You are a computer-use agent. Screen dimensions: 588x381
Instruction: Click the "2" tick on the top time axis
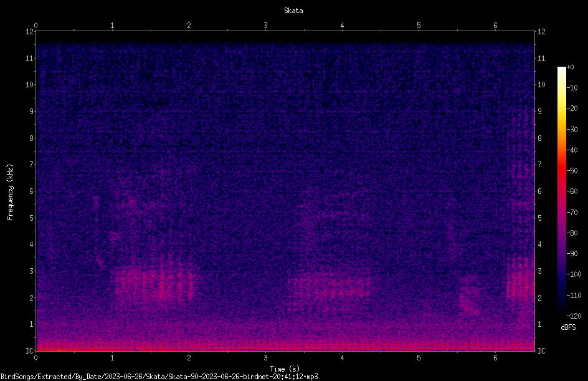click(189, 26)
